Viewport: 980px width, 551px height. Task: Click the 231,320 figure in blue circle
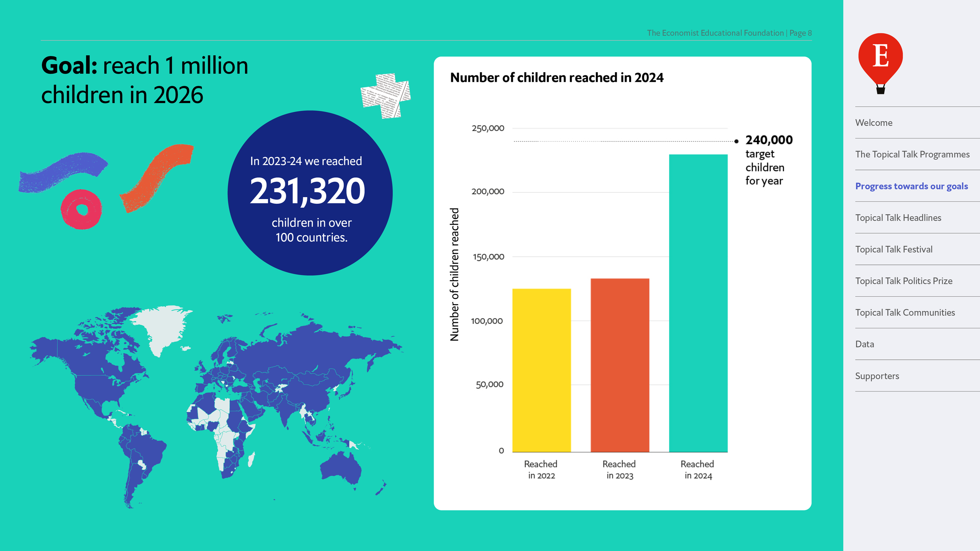point(307,191)
